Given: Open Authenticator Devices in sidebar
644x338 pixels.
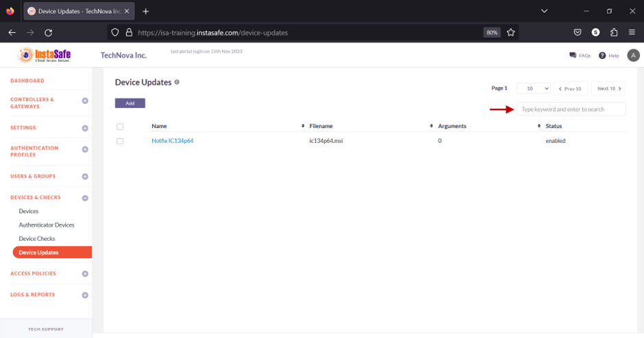Looking at the screenshot, I should tap(47, 225).
